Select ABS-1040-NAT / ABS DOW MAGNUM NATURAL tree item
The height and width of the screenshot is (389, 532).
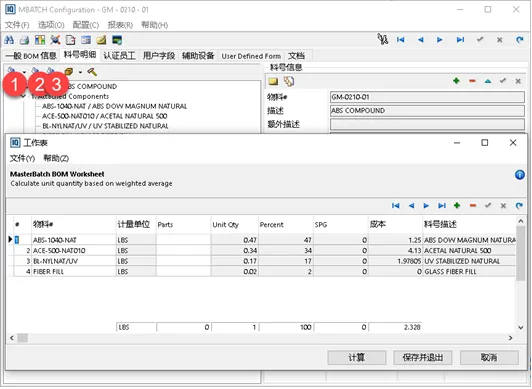click(x=114, y=106)
